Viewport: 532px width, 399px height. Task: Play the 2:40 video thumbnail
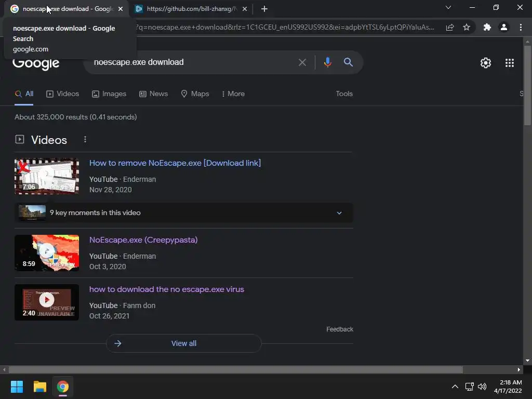(47, 302)
